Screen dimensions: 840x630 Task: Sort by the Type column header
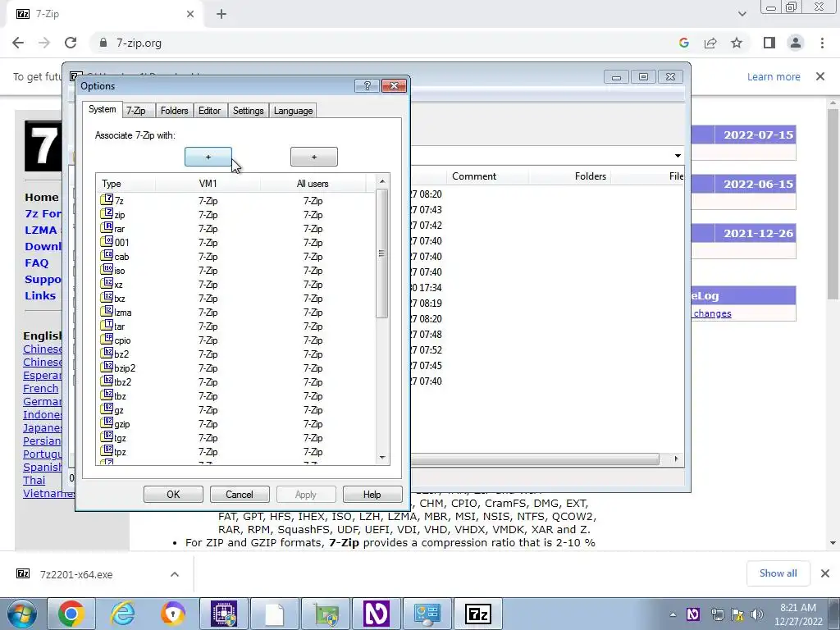point(126,183)
